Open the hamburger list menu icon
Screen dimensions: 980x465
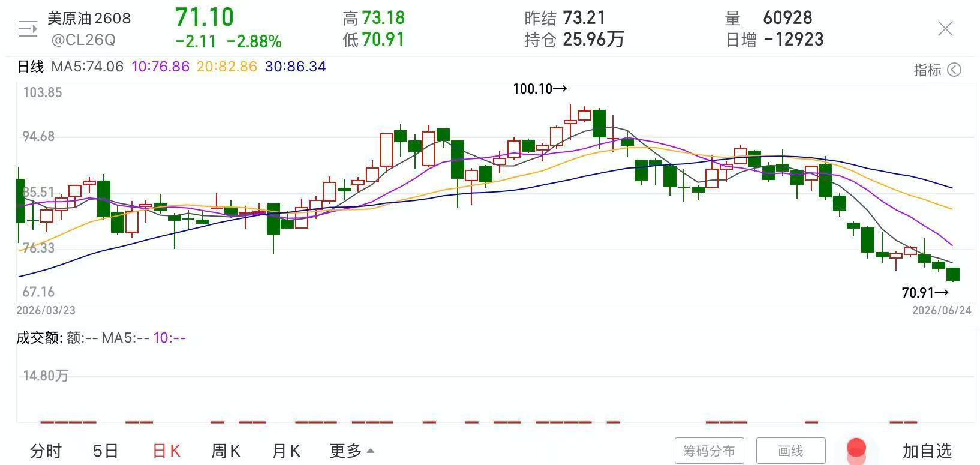(28, 29)
